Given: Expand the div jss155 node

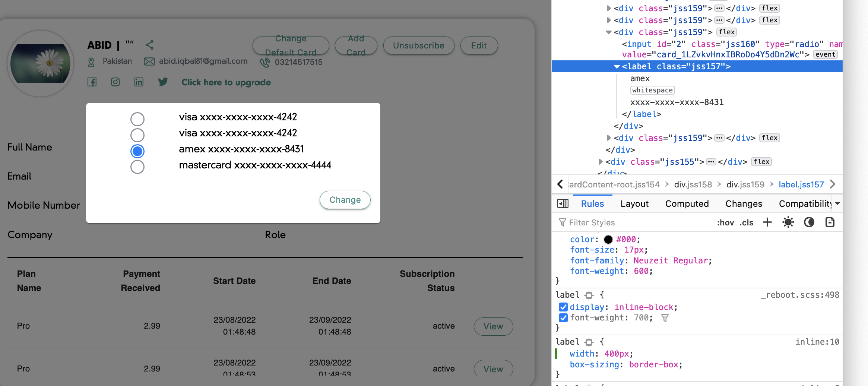Looking at the screenshot, I should coord(600,162).
